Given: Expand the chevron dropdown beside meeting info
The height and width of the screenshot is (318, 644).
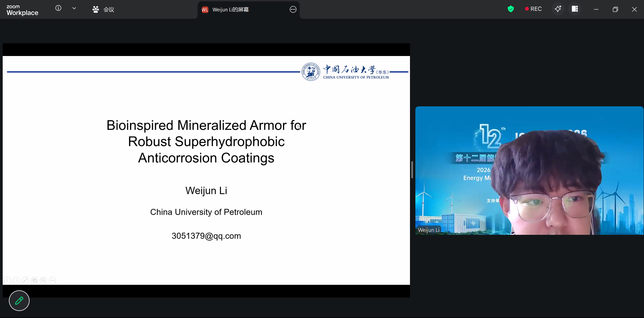Looking at the screenshot, I should pyautogui.click(x=74, y=8).
